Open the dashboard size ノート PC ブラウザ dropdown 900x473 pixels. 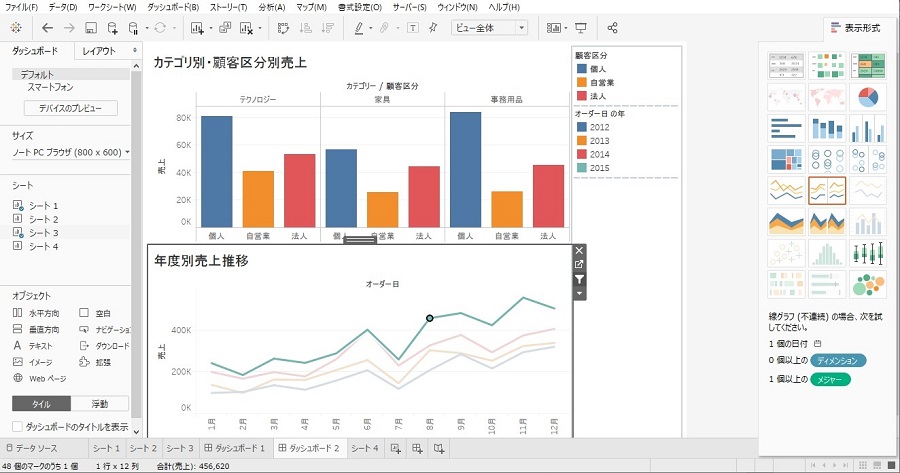click(x=70, y=152)
